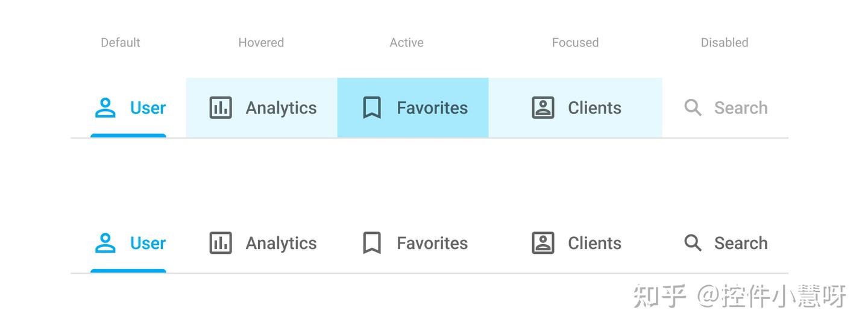Screen dimensions: 868x331
Task: Open the dark Search tab label in the lower row
Action: (x=741, y=243)
